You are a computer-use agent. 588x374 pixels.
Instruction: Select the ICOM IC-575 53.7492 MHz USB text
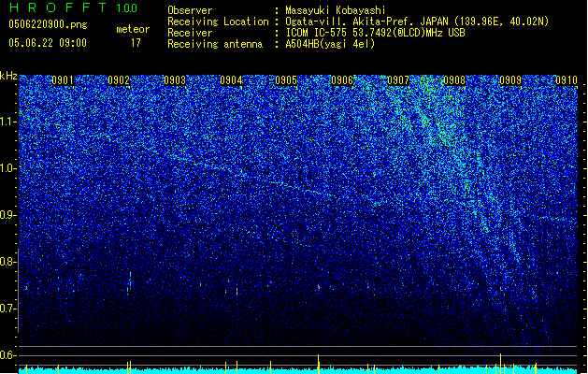pos(376,33)
